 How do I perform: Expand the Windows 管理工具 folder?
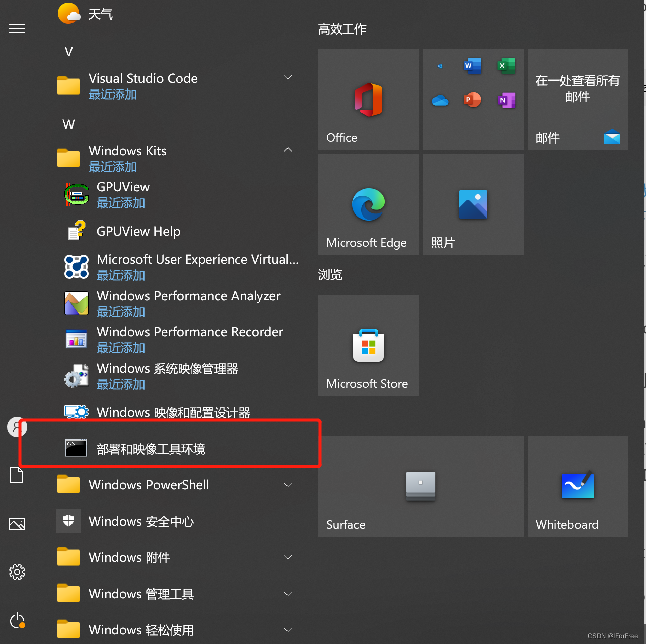pyautogui.click(x=288, y=594)
